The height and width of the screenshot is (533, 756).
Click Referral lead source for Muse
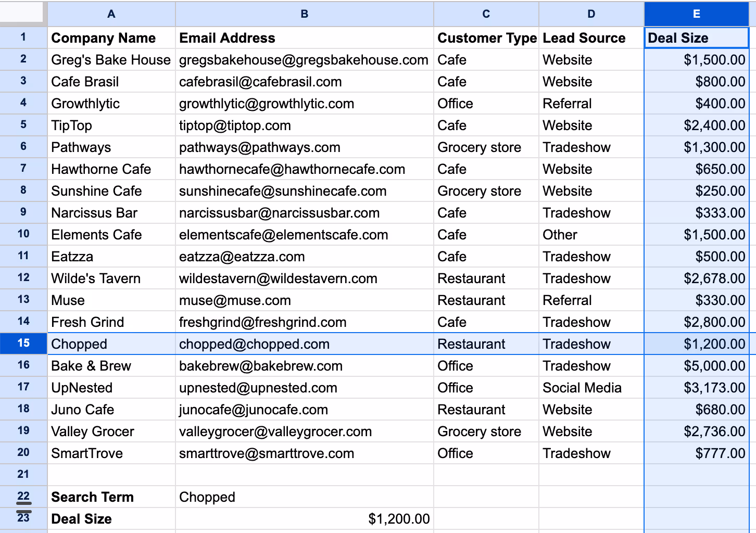click(591, 300)
